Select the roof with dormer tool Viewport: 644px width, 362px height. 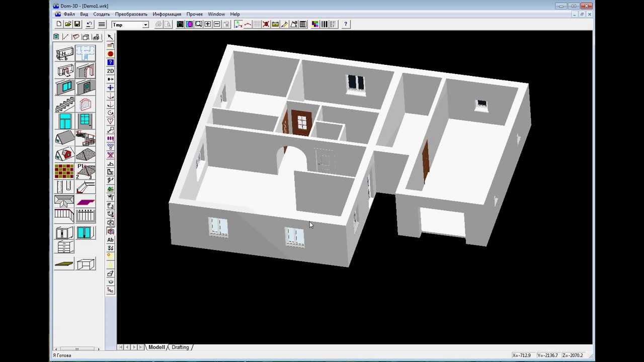[x=64, y=154]
